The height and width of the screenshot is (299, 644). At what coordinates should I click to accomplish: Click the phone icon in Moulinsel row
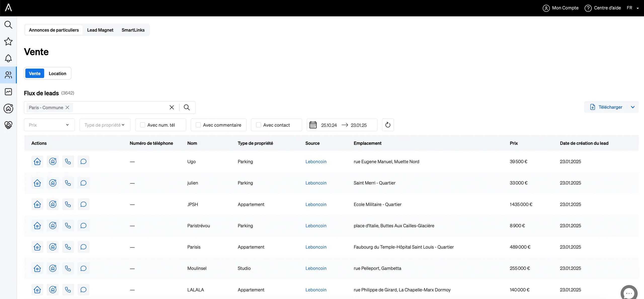coord(68,268)
